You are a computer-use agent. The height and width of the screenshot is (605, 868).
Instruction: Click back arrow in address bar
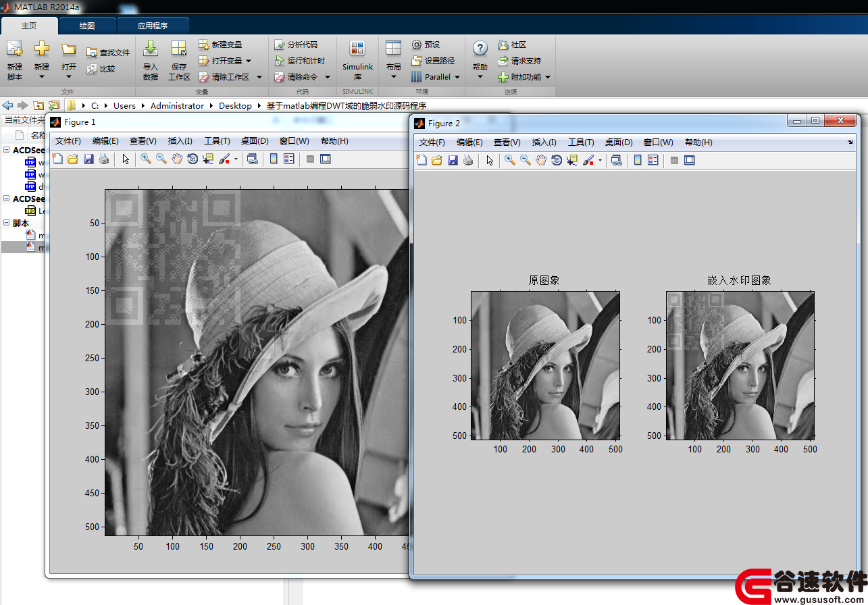(x=8, y=105)
